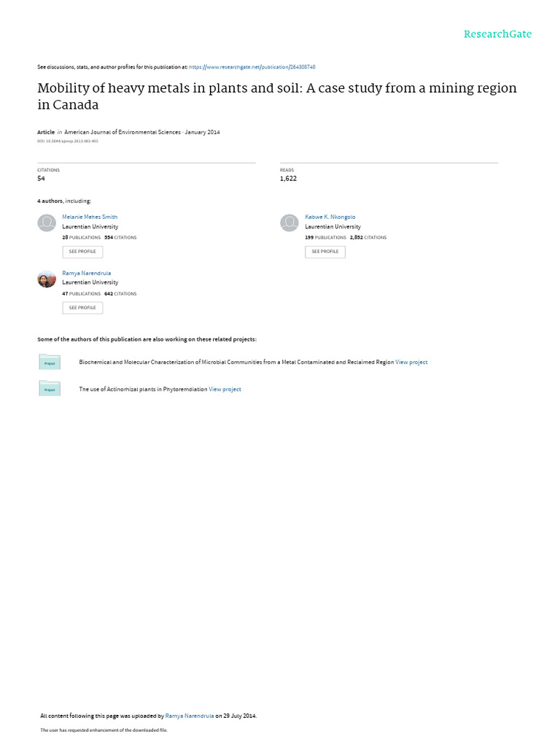Click the ResearchGate logo
Viewport: 560px width, 747px height.
(x=497, y=34)
